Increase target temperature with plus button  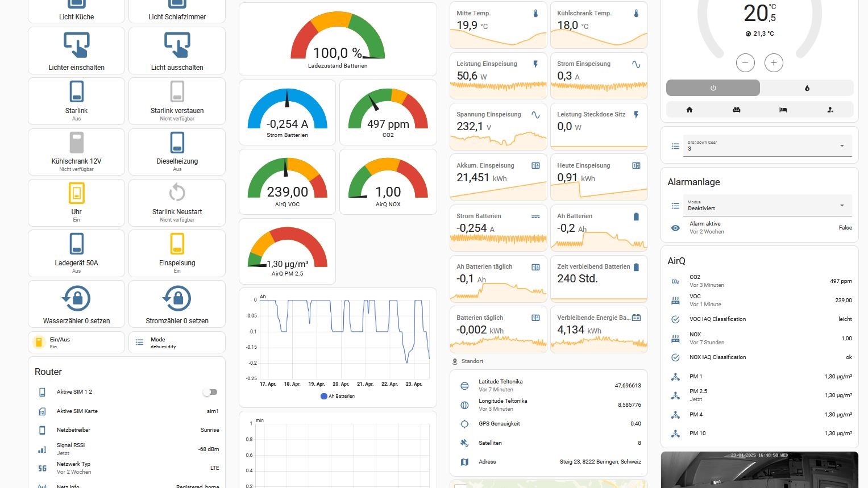(774, 63)
